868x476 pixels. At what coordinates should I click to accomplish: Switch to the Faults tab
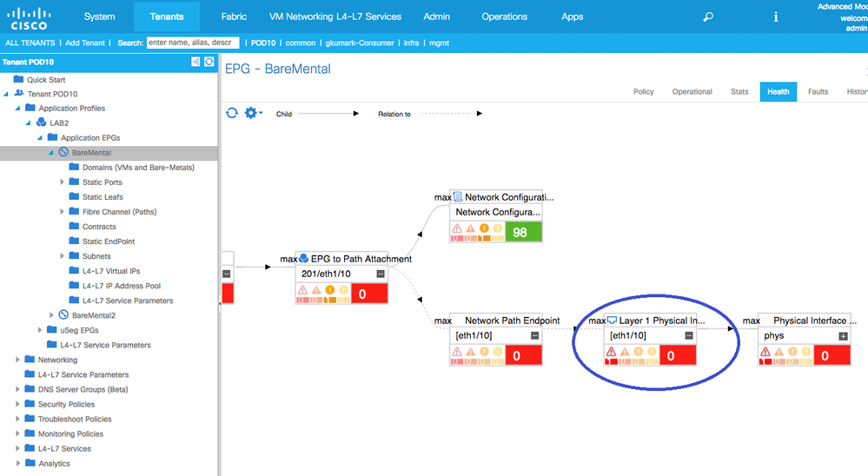pyautogui.click(x=818, y=91)
